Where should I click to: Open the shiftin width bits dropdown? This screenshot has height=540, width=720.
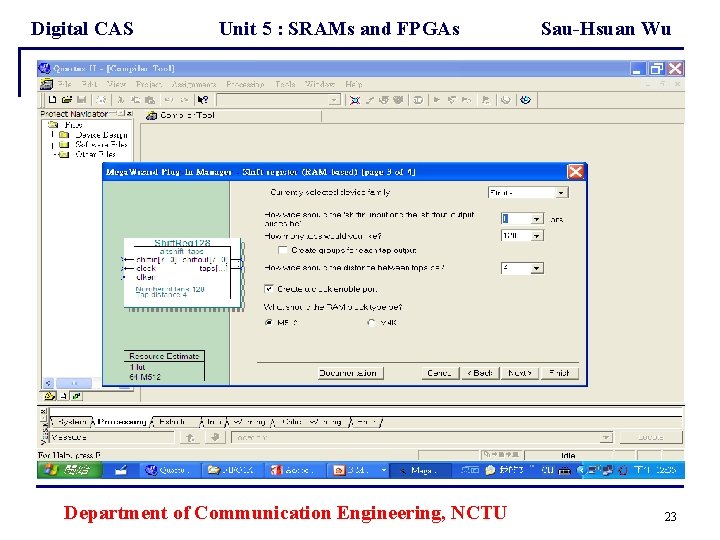pos(536,219)
